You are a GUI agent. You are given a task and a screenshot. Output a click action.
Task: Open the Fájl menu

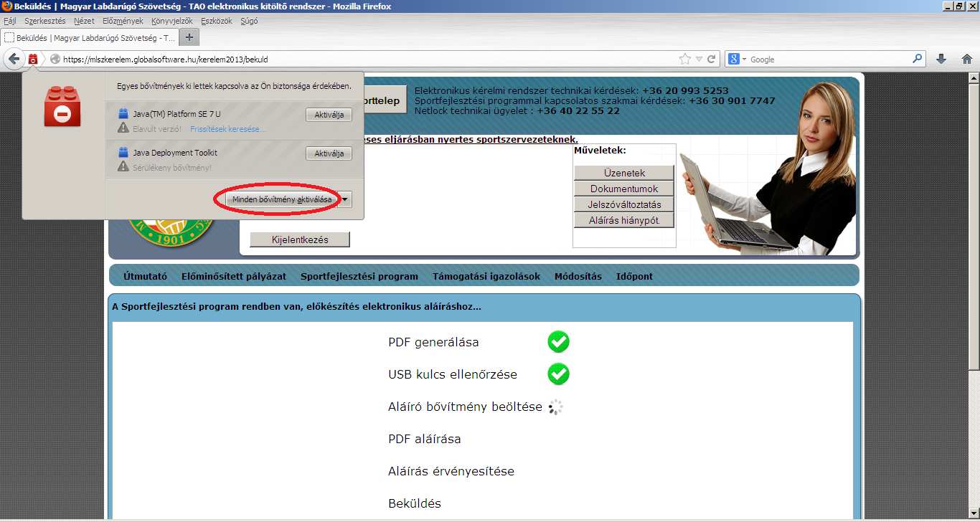[10, 21]
